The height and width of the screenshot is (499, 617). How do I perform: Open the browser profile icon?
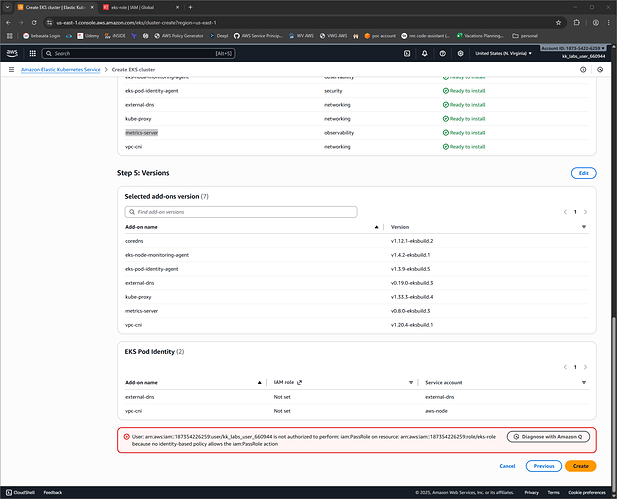596,23
